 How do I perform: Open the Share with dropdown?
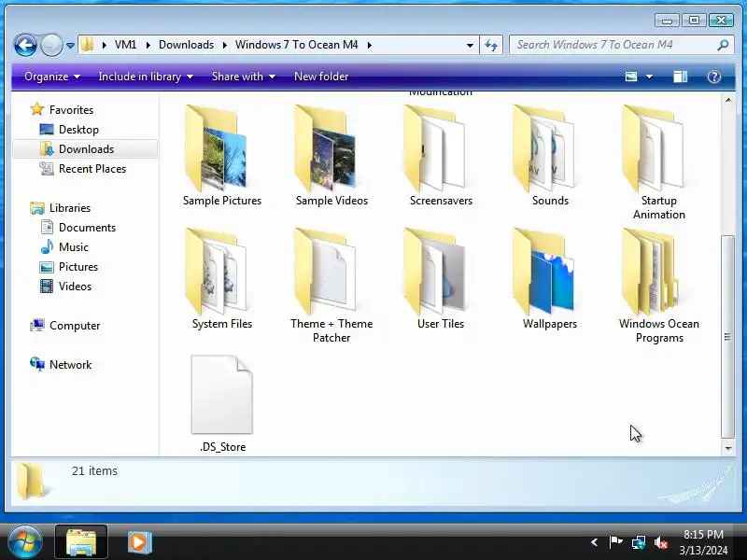pyautogui.click(x=244, y=77)
